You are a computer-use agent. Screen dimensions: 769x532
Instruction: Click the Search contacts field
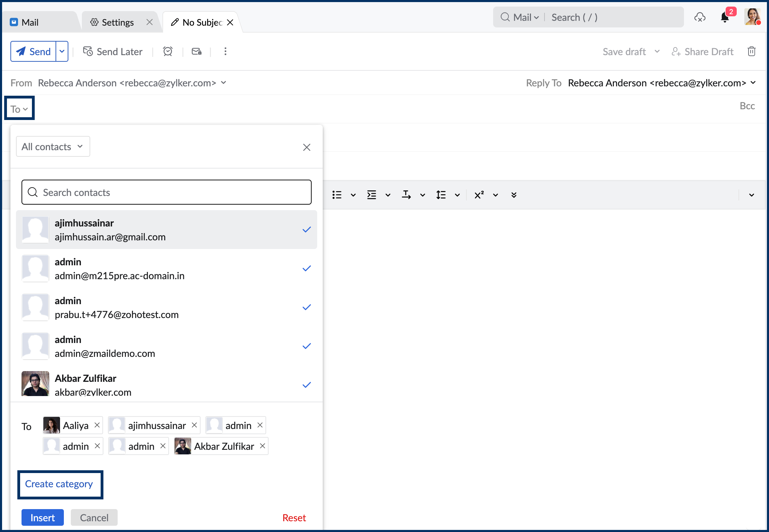167,192
